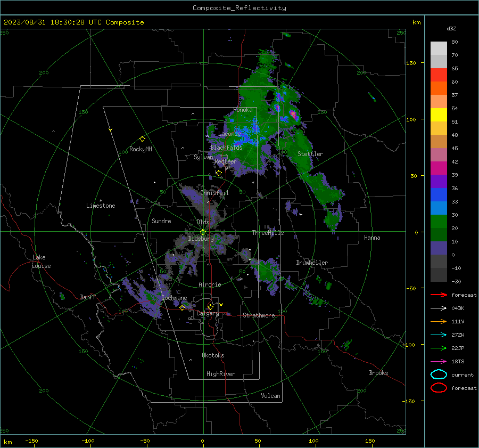The height and width of the screenshot is (448, 479).
Task: Click the yellow diamond marker above Calgary
Action: point(210,307)
